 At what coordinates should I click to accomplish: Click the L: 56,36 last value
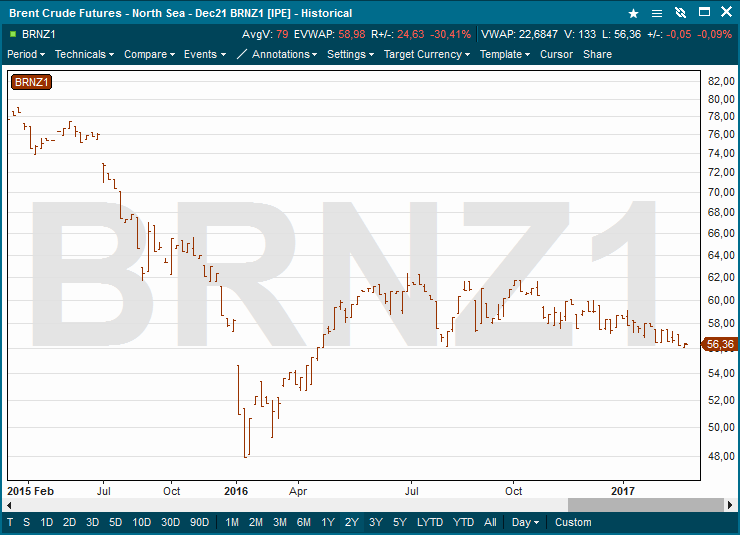(x=621, y=34)
